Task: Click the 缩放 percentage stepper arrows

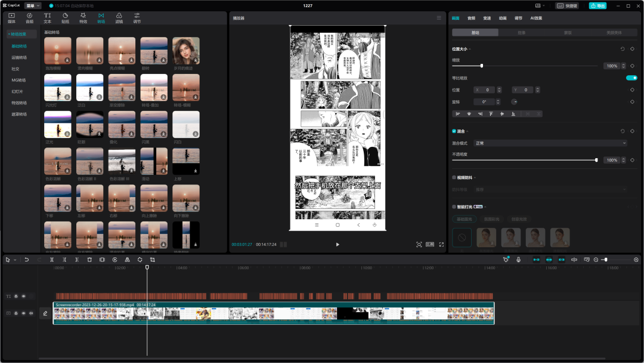Action: [624, 66]
